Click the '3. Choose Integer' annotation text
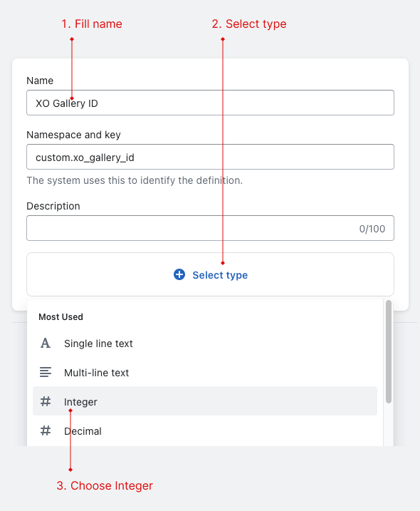Image resolution: width=420 pixels, height=511 pixels. click(105, 485)
